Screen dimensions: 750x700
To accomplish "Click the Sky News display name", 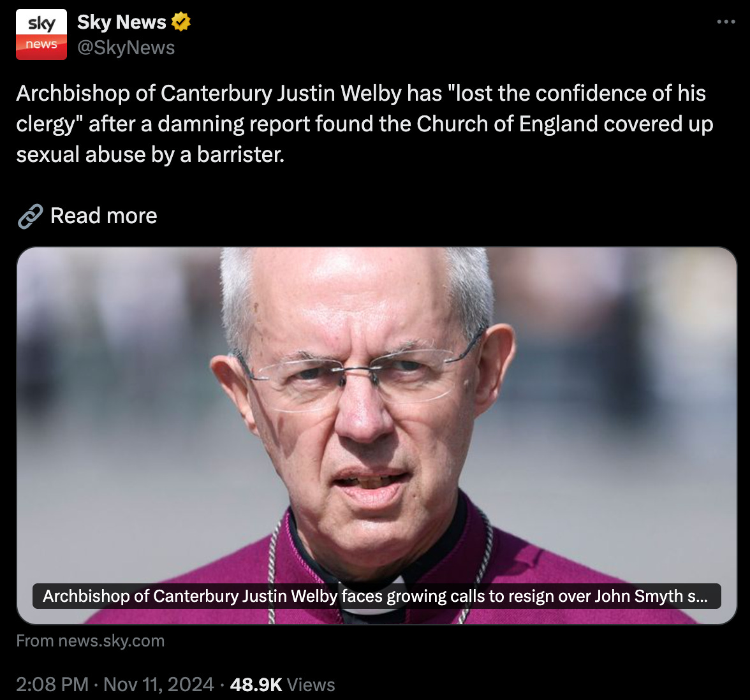I will [121, 22].
